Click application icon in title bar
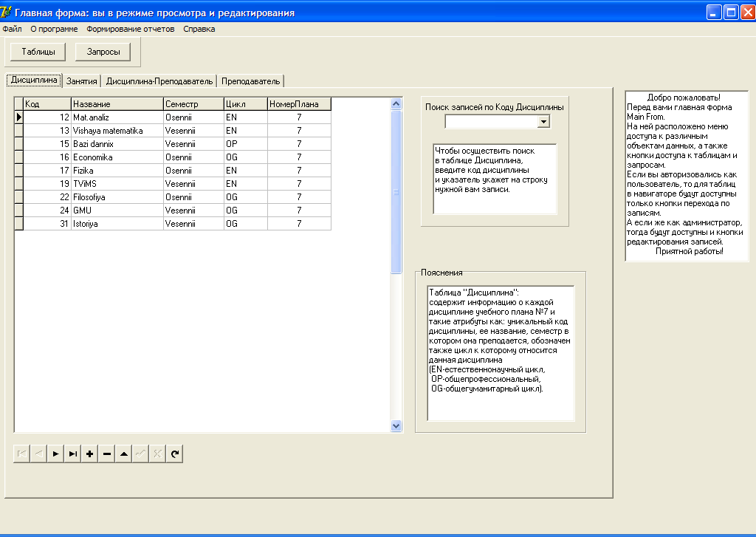The height and width of the screenshot is (537, 756). pyautogui.click(x=6, y=12)
